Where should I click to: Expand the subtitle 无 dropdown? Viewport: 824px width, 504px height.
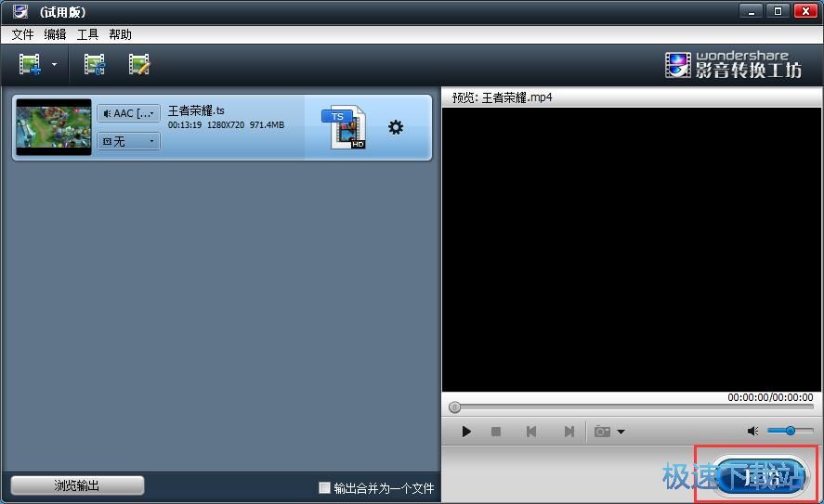coord(128,141)
